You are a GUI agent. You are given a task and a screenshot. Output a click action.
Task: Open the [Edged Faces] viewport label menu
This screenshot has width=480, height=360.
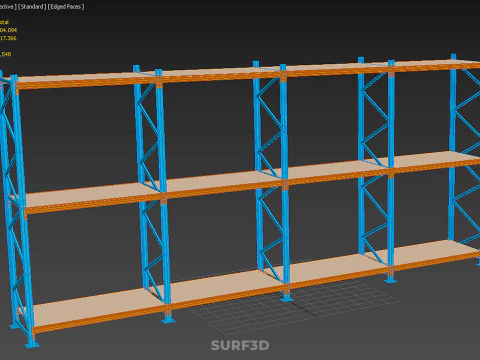click(66, 7)
